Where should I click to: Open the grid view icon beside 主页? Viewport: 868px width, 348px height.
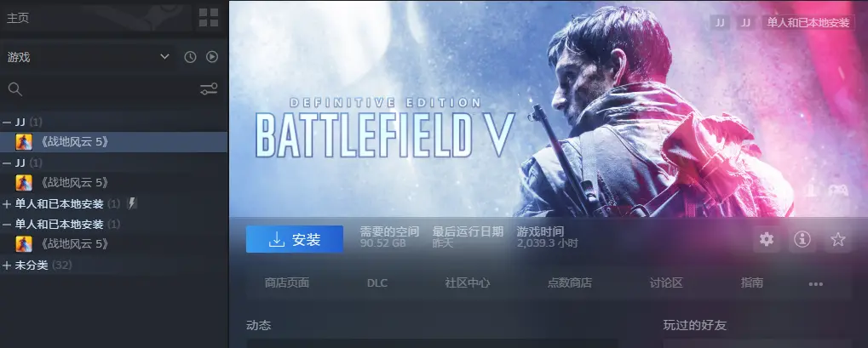click(x=209, y=18)
